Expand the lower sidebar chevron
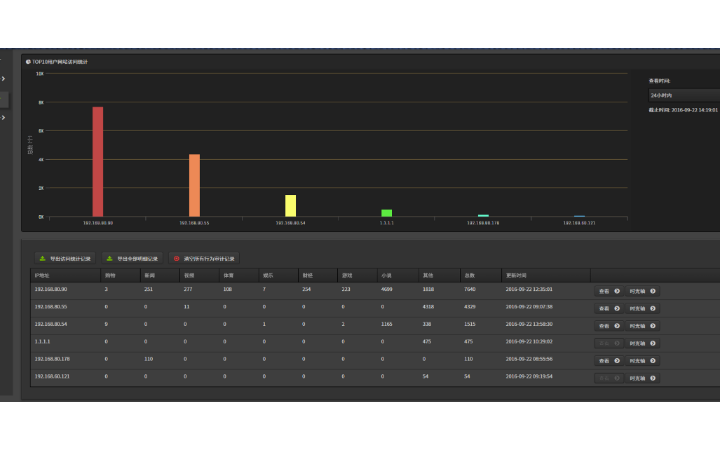Screen dimensions: 720x450 coord(3,118)
